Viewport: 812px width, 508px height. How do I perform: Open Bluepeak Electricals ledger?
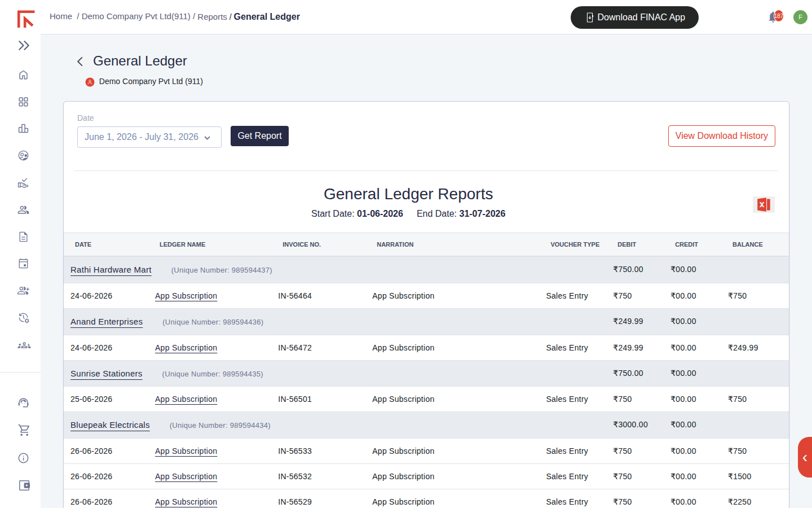(x=110, y=425)
